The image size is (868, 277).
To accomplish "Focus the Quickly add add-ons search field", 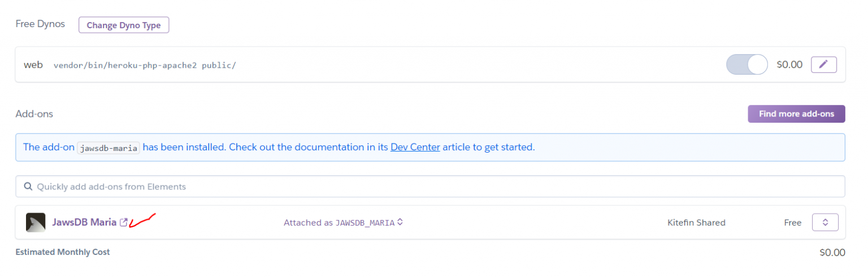I will pos(430,187).
